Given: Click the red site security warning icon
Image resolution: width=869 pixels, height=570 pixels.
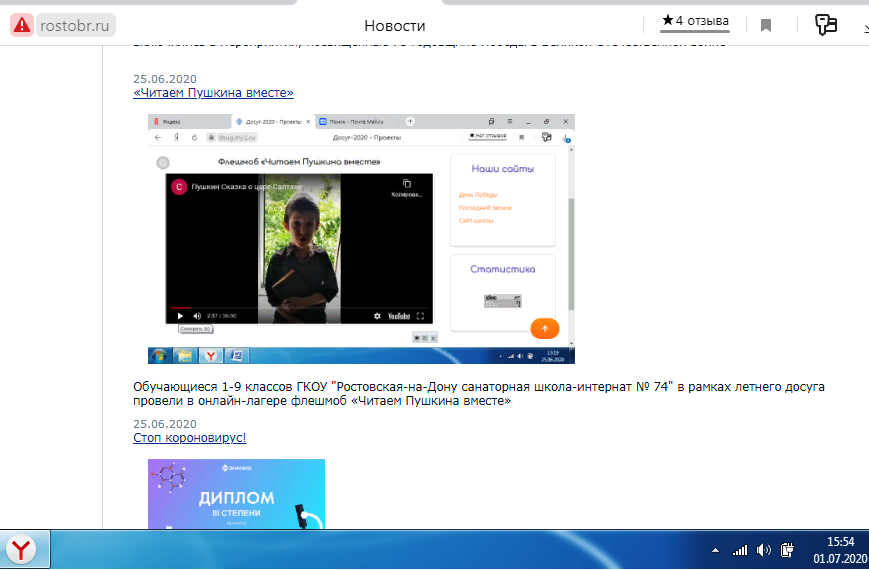Looking at the screenshot, I should pos(22,25).
